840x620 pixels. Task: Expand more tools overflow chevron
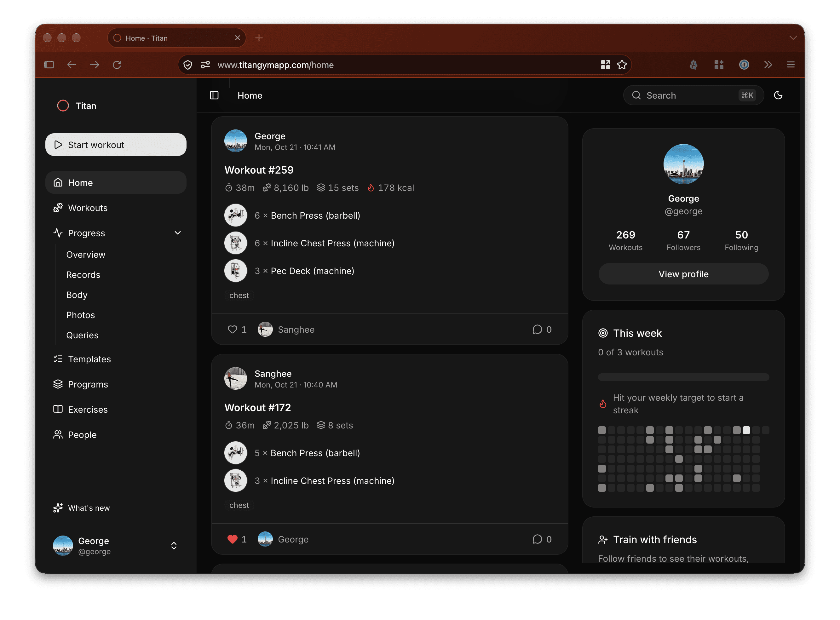pyautogui.click(x=768, y=65)
